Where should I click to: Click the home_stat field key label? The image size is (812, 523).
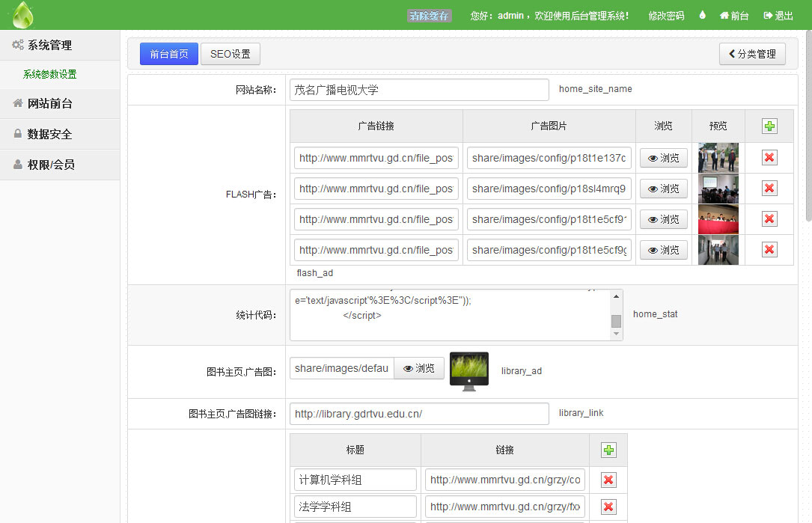[x=655, y=314]
